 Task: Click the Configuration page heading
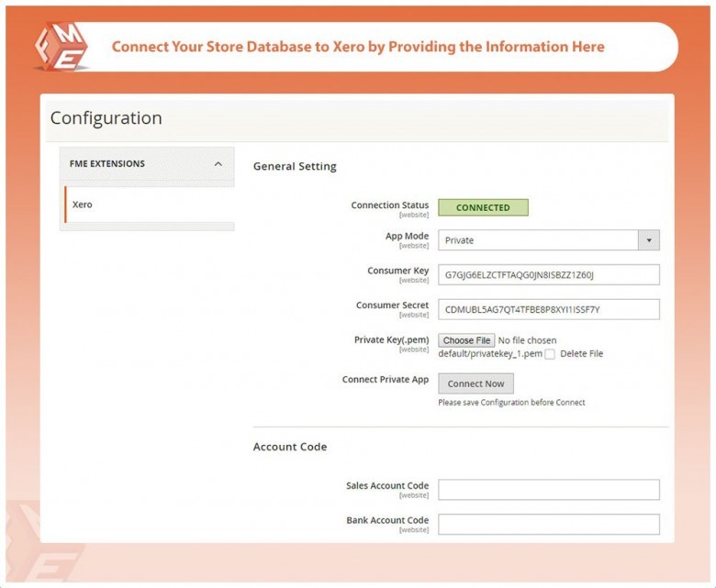[106, 118]
